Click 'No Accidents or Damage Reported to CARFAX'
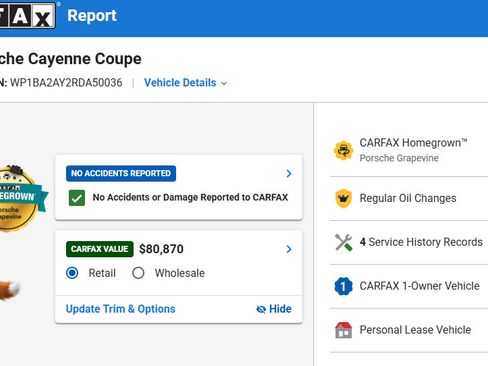The image size is (488, 366). tap(190, 197)
